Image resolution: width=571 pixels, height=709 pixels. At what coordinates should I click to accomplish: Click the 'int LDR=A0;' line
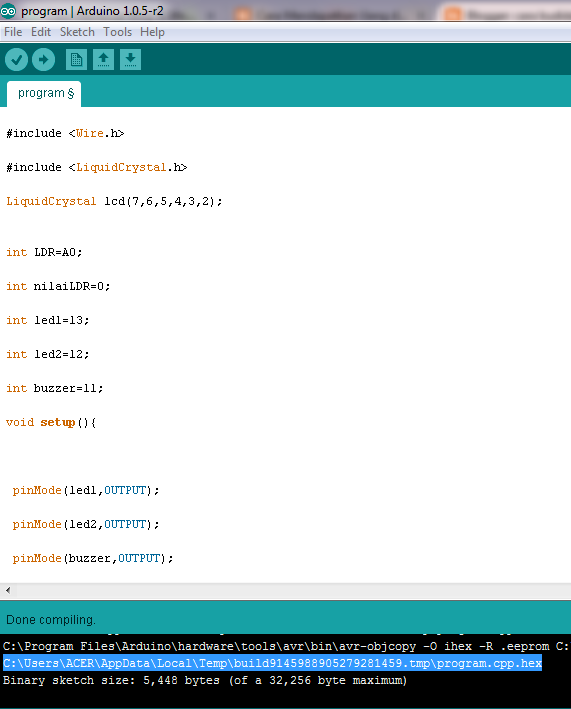click(44, 252)
